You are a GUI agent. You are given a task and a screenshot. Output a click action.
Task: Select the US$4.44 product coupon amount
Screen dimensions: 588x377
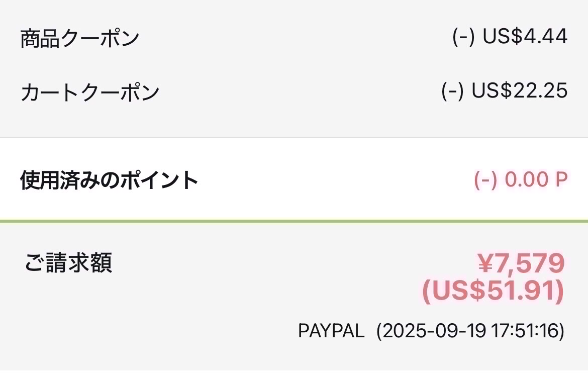click(x=525, y=37)
